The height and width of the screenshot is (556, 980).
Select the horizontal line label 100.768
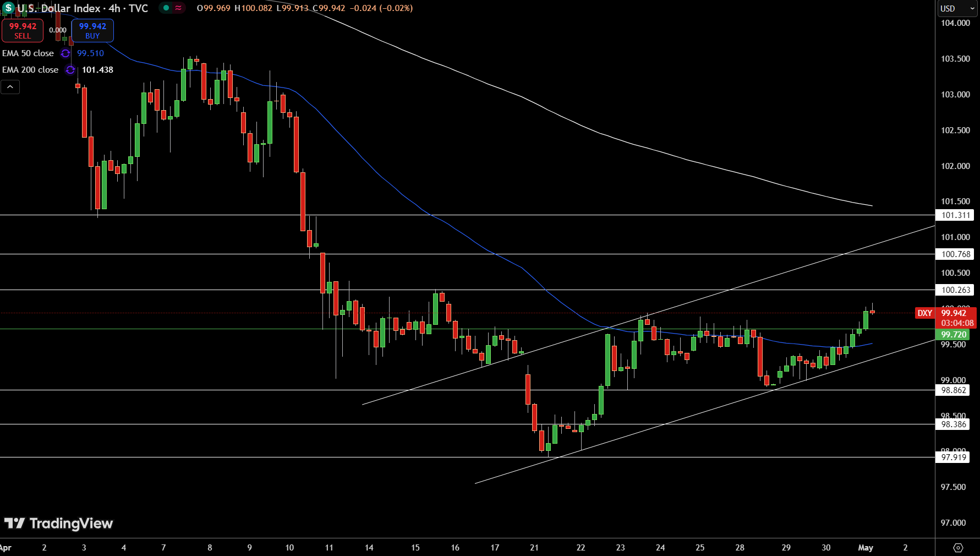[x=955, y=254]
